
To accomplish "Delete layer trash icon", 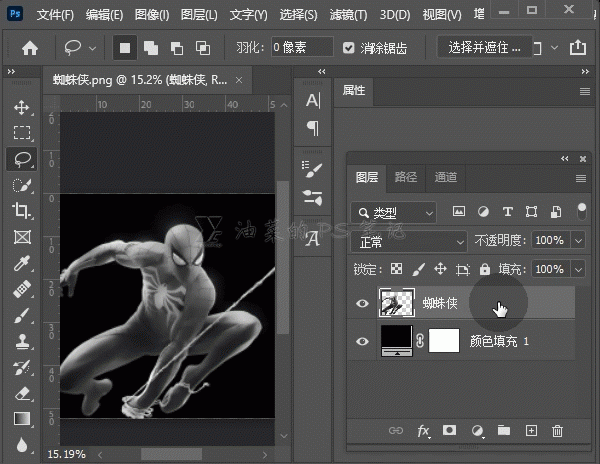I will click(558, 431).
